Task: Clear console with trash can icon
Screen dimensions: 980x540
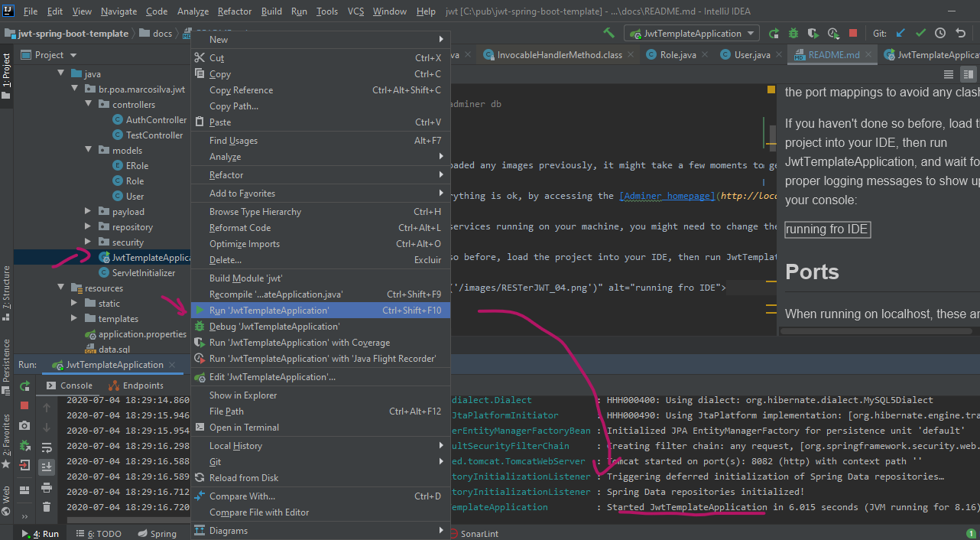Action: 47,506
